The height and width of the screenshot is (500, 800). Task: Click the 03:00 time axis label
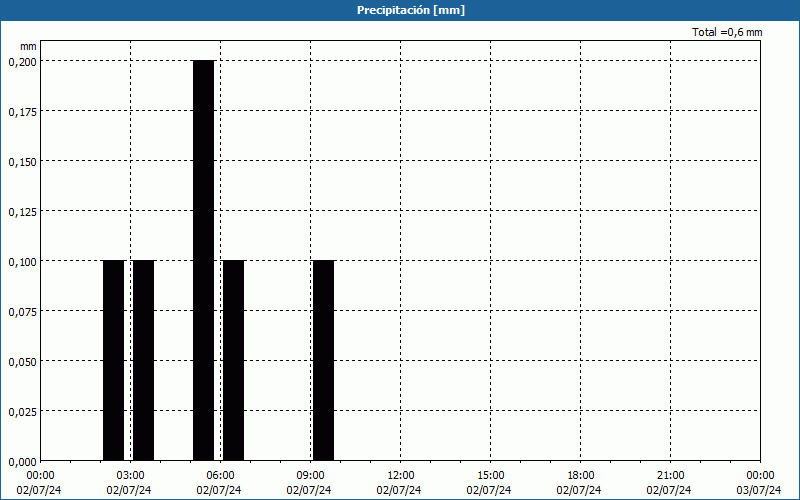click(130, 476)
